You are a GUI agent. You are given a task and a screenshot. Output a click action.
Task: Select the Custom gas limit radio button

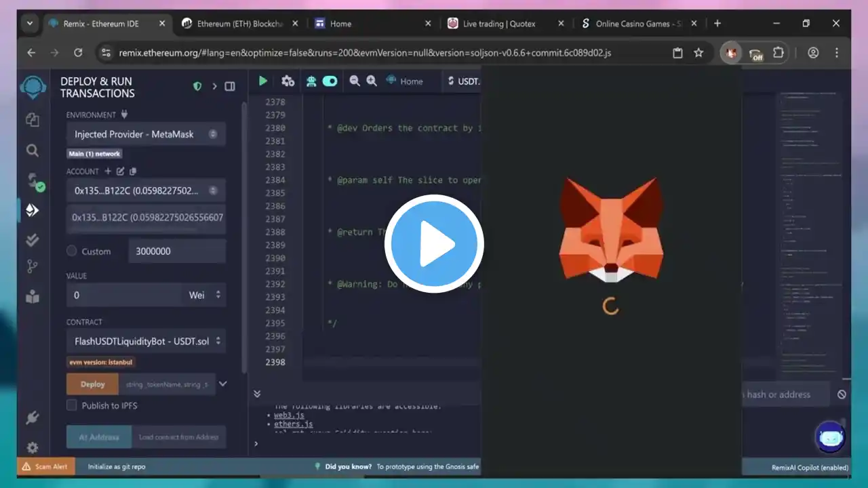point(72,251)
